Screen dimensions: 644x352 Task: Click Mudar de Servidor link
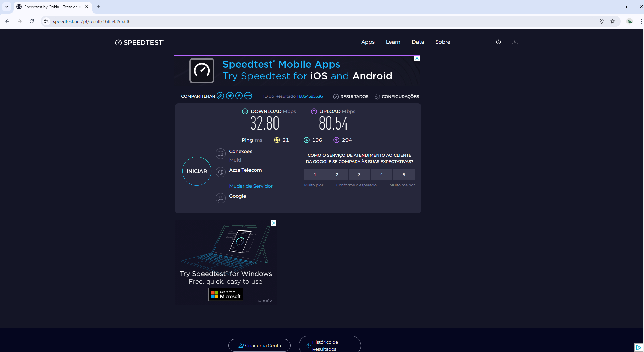coord(251,186)
